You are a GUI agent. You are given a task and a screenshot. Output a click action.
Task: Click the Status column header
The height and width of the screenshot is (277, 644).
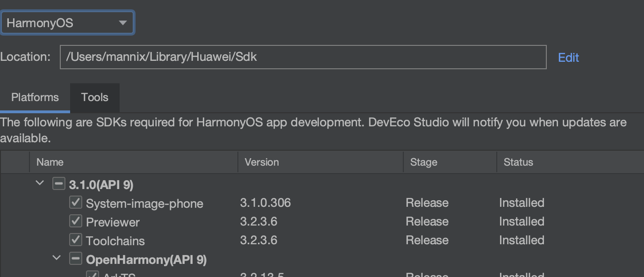click(518, 162)
